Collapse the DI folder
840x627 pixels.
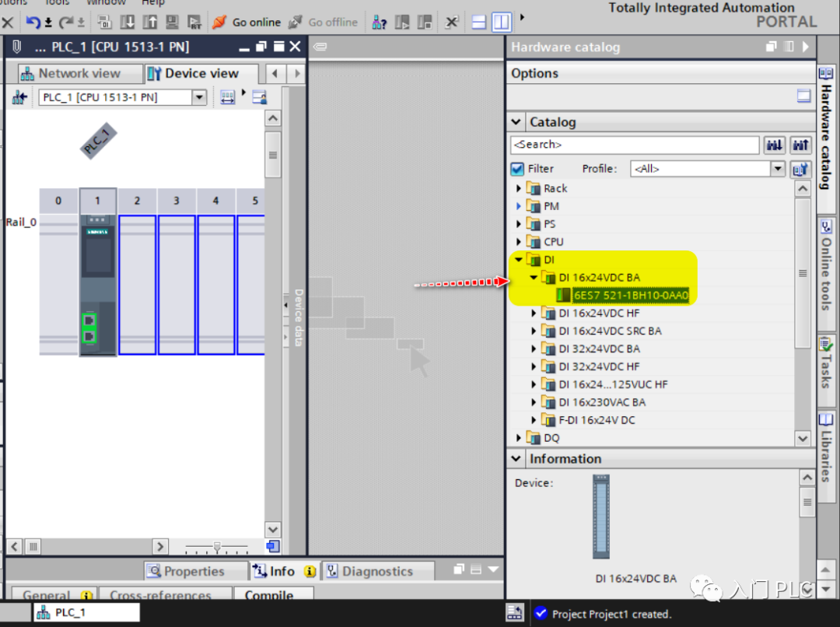519,260
